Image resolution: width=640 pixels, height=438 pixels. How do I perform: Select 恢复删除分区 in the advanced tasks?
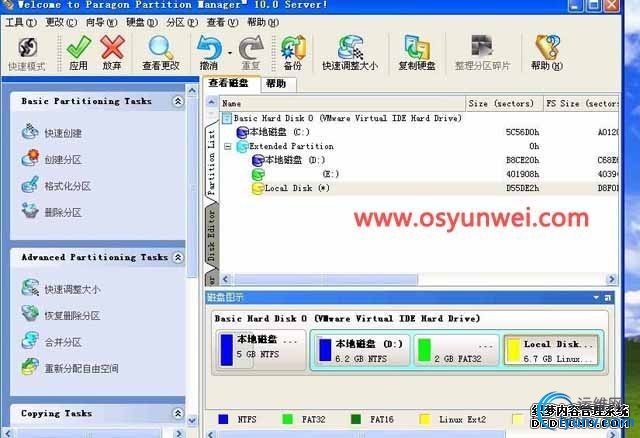60,315
